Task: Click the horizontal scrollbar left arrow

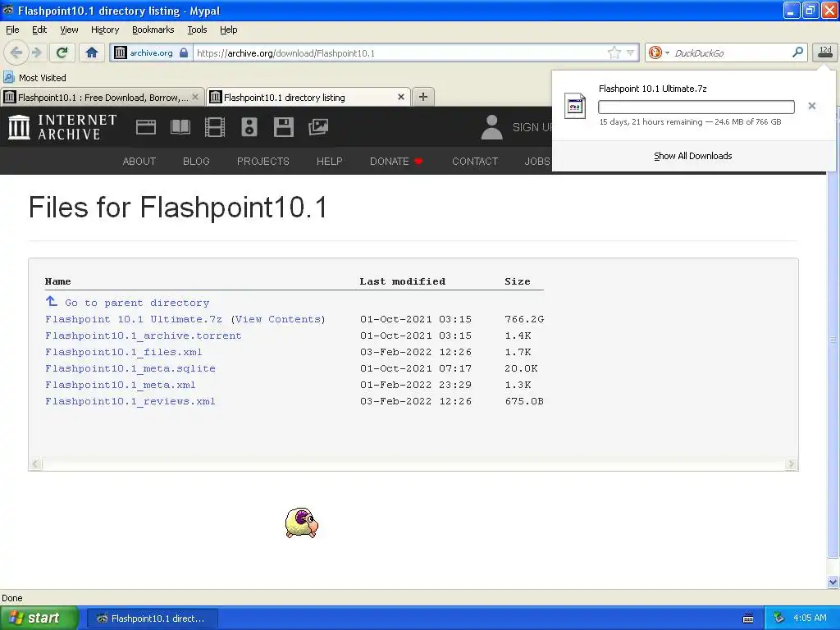Action: click(35, 464)
